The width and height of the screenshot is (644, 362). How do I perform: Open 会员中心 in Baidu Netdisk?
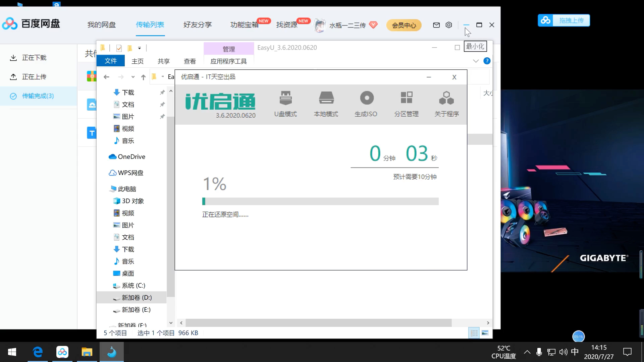(x=404, y=25)
